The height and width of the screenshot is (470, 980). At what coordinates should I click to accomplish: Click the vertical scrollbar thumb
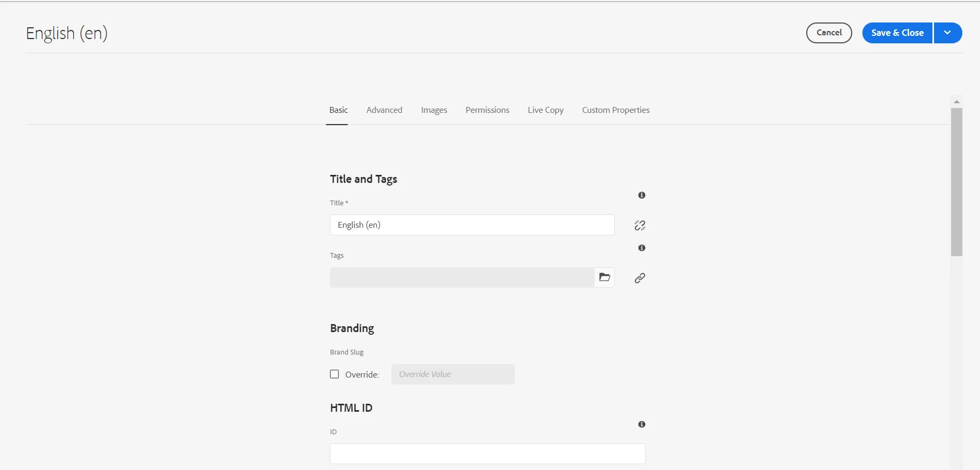coord(956,182)
